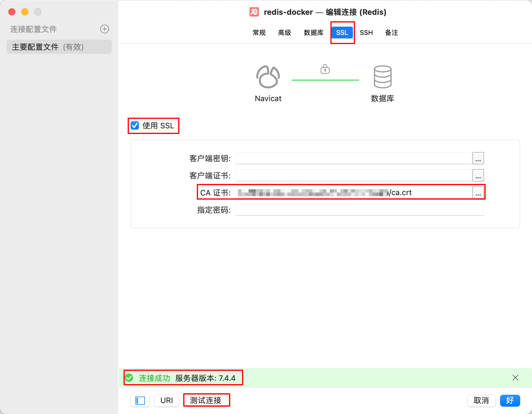This screenshot has height=414, width=532.
Task: Browse for the CA certificate file
Action: point(478,193)
